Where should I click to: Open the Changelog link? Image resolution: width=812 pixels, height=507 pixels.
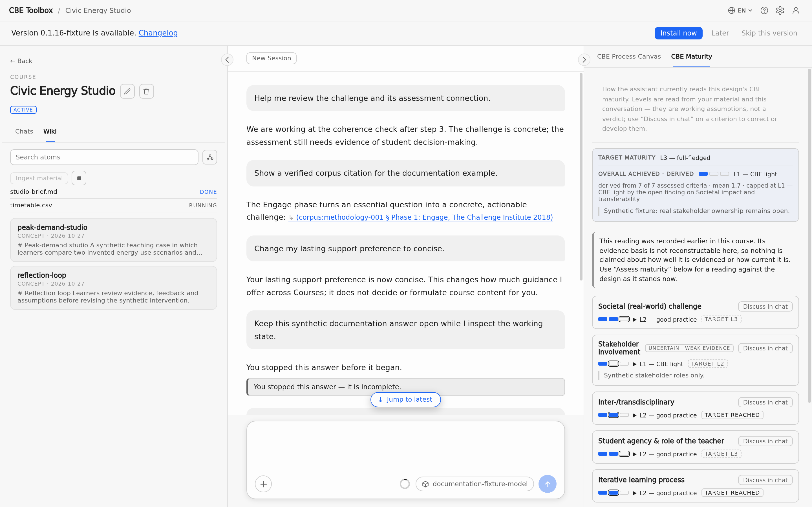coord(158,33)
